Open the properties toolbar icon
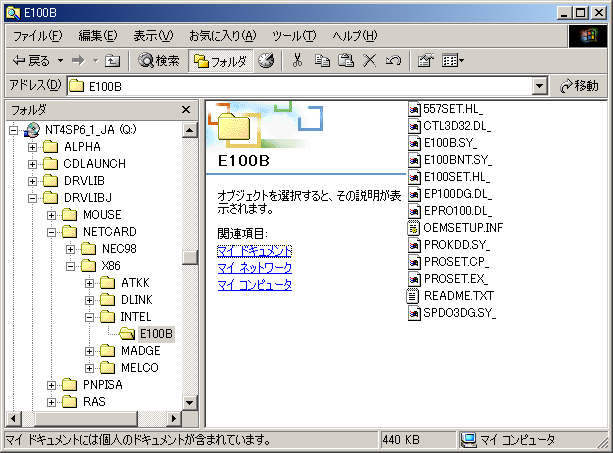Screen dimensions: 613x453 tap(425, 61)
